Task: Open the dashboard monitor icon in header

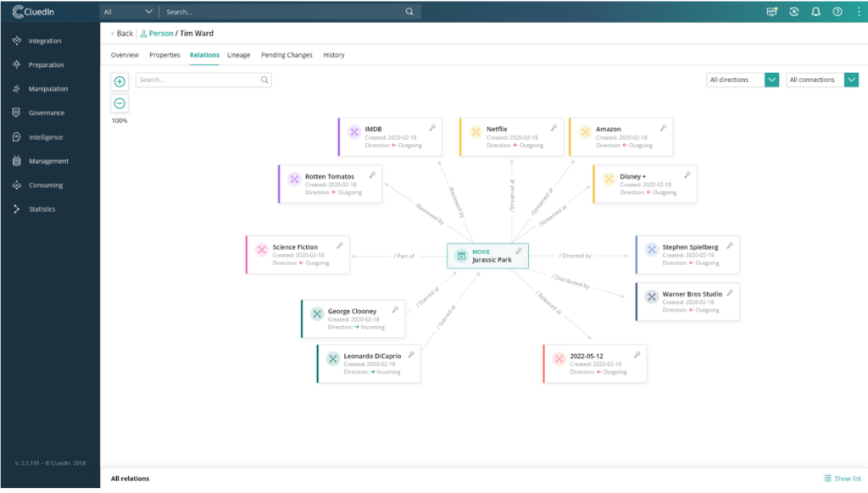Action: [x=771, y=12]
